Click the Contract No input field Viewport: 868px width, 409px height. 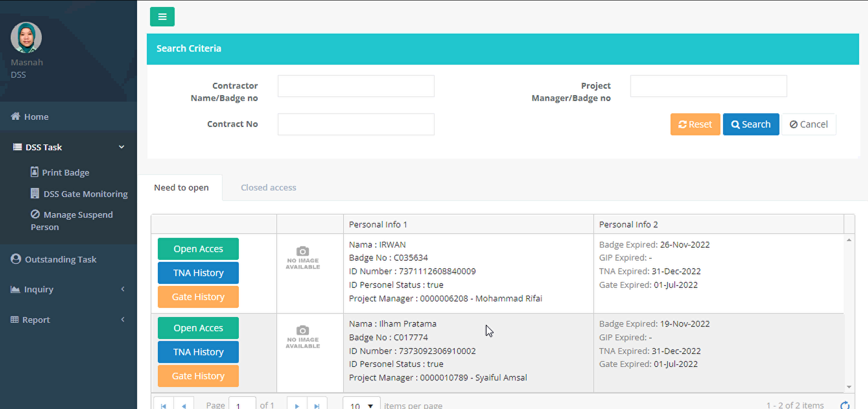tap(355, 124)
